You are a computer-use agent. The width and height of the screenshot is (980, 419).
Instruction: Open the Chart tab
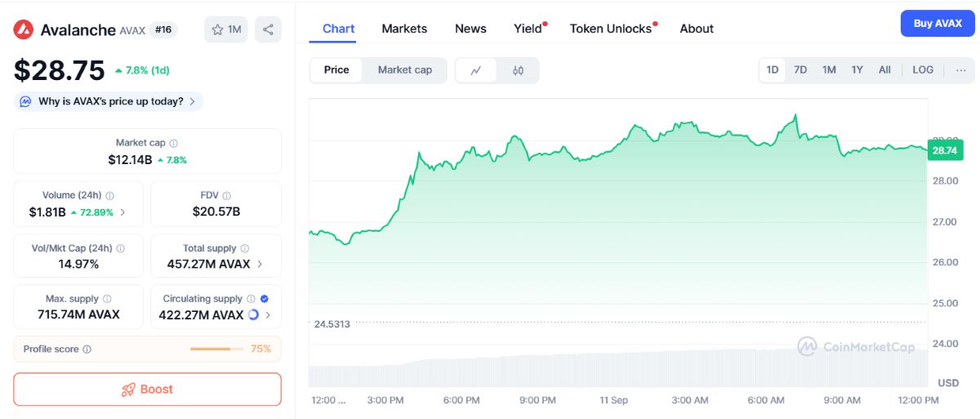(338, 29)
